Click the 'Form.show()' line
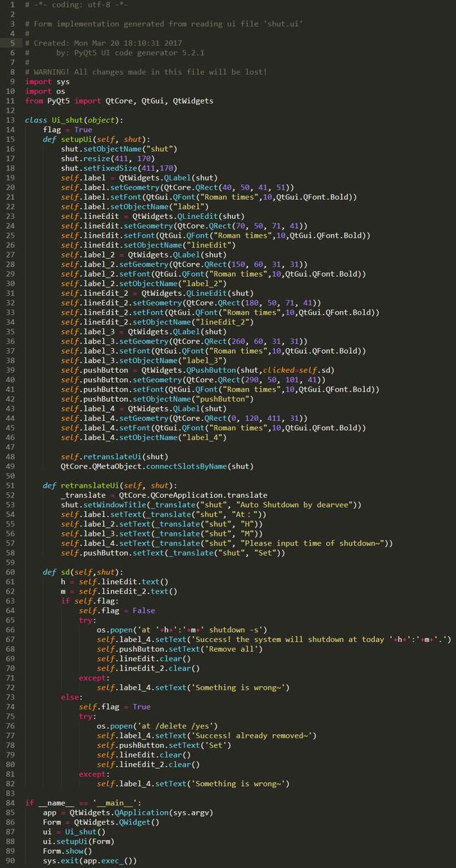Viewport: 456px width, 868px height. click(x=68, y=852)
